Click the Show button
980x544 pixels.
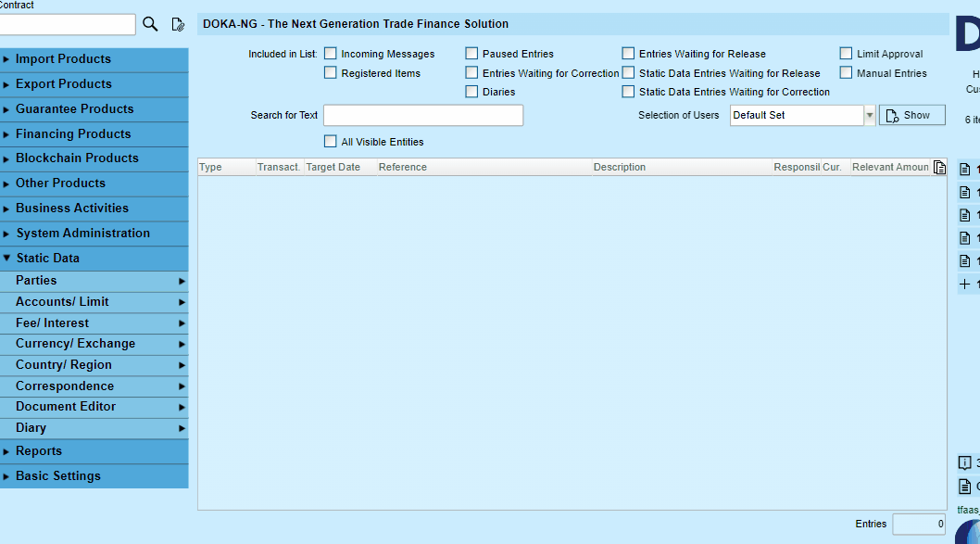[911, 115]
